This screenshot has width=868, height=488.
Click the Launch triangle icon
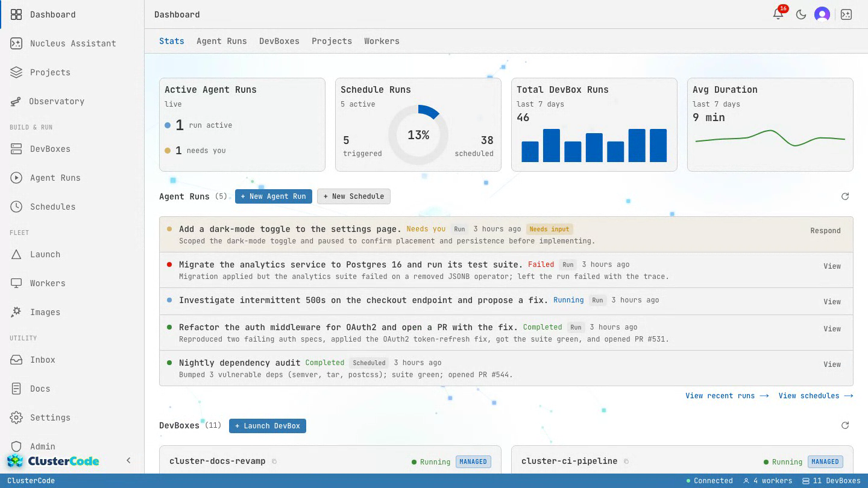[16, 254]
